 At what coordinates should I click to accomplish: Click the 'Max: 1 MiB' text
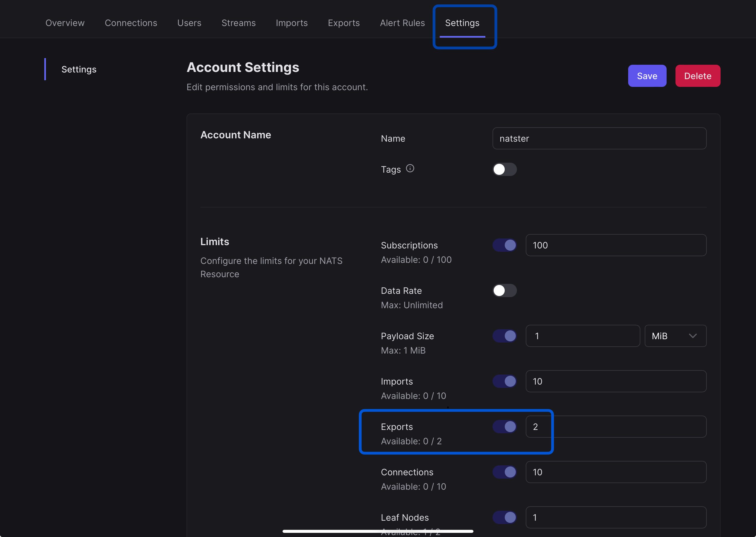coord(403,350)
